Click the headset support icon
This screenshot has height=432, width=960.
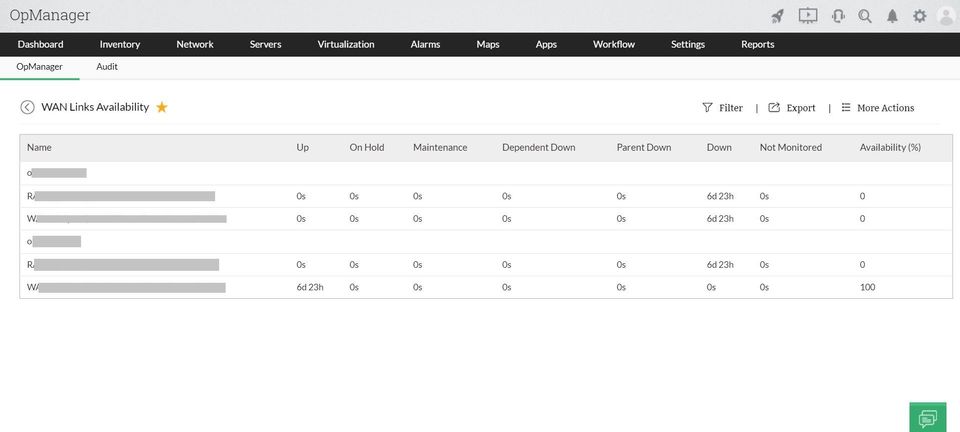click(x=838, y=16)
